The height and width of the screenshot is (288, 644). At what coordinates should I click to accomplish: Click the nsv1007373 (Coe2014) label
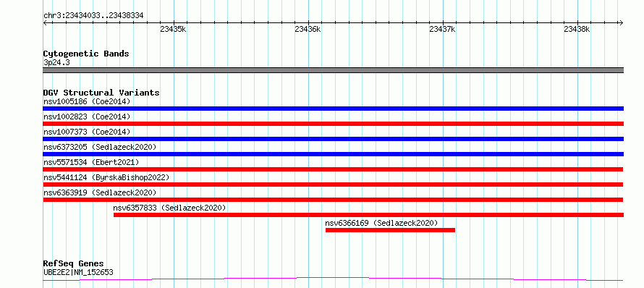[x=87, y=132]
